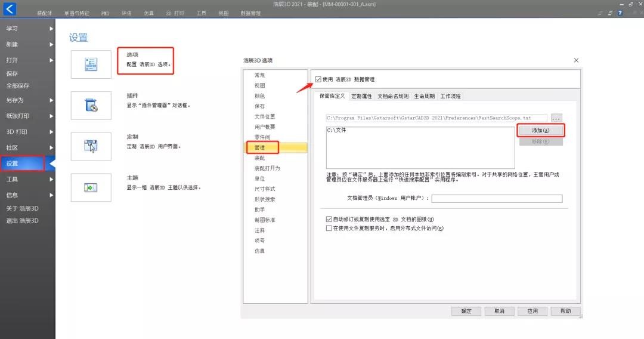Click the 主题 theme icon tile
644x339 pixels.
click(x=91, y=187)
